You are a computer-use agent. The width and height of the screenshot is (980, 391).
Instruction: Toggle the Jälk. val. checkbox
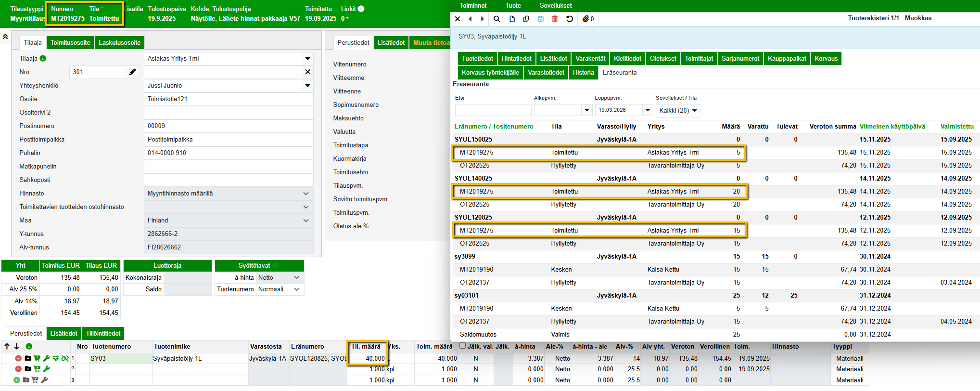point(462,346)
